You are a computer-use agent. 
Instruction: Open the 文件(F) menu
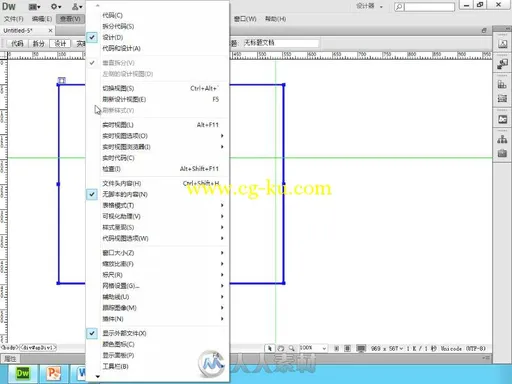click(14, 19)
